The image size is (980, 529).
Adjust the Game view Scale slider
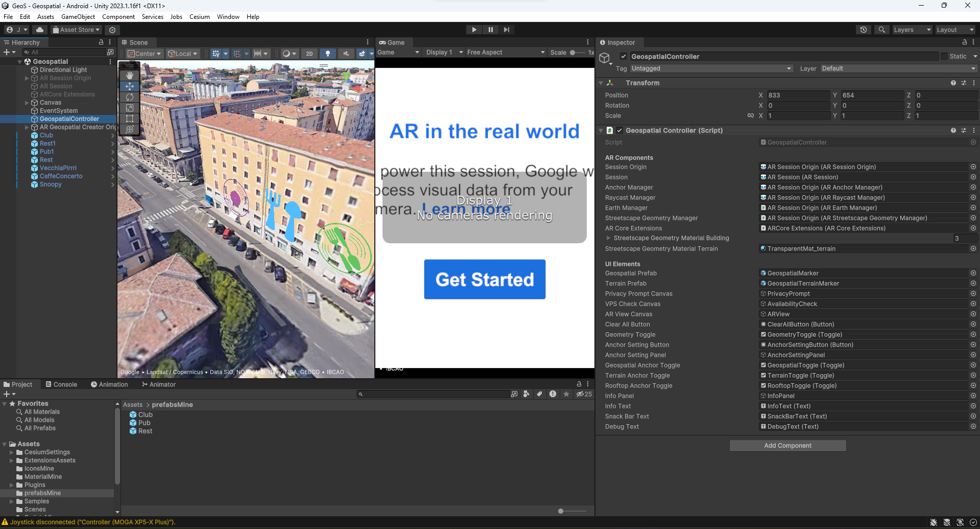coord(573,53)
